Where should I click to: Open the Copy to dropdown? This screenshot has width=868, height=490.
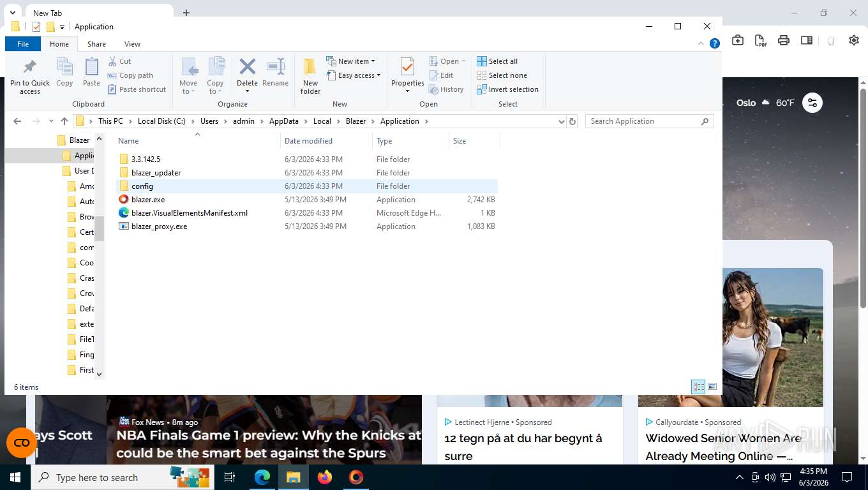pos(215,87)
